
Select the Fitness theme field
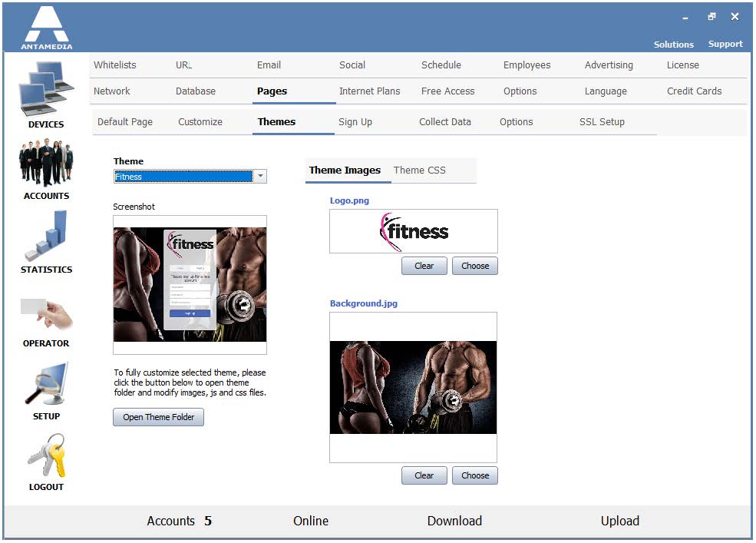(x=183, y=177)
